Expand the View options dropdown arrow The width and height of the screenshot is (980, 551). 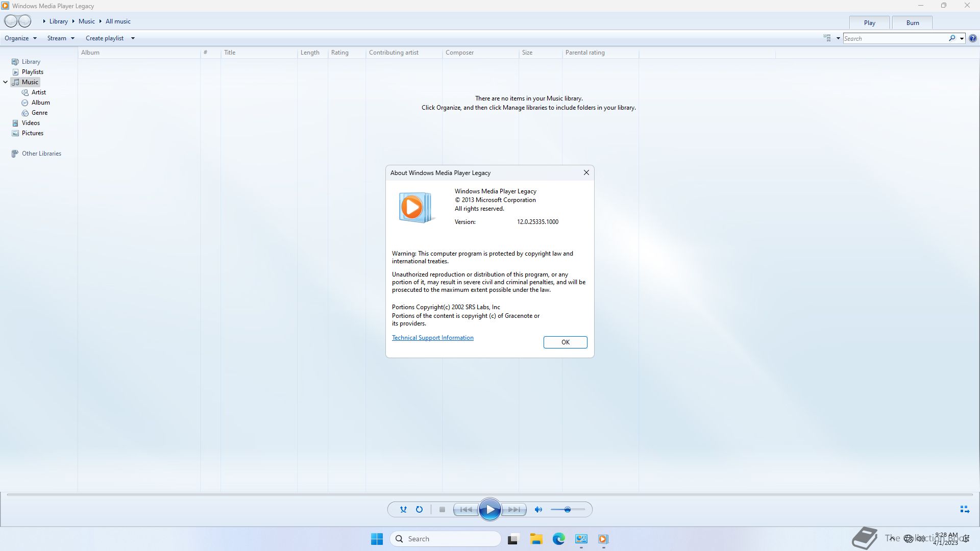pyautogui.click(x=838, y=38)
